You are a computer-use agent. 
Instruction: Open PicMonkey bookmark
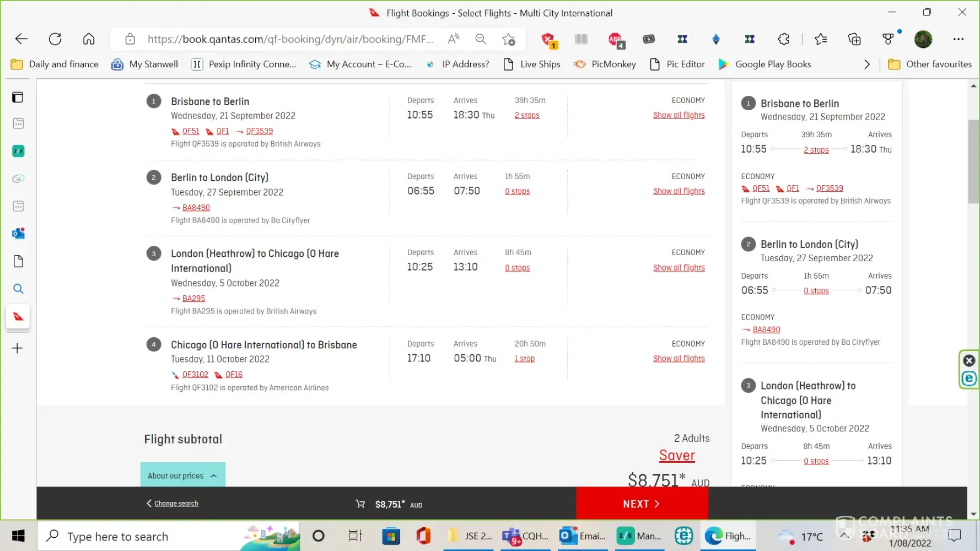(605, 64)
